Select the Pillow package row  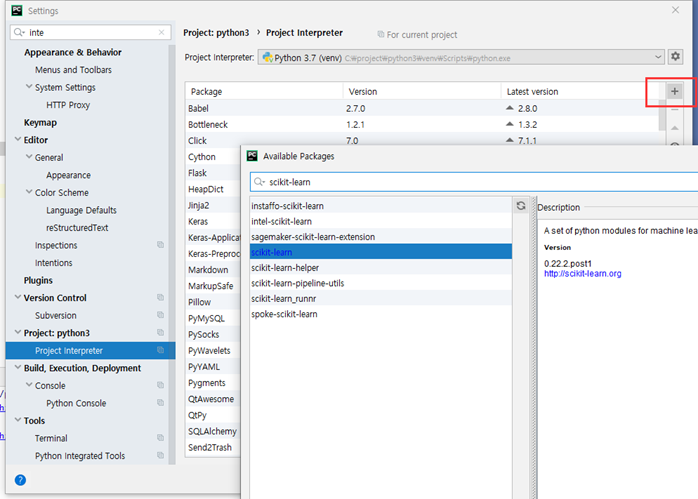[x=213, y=302]
